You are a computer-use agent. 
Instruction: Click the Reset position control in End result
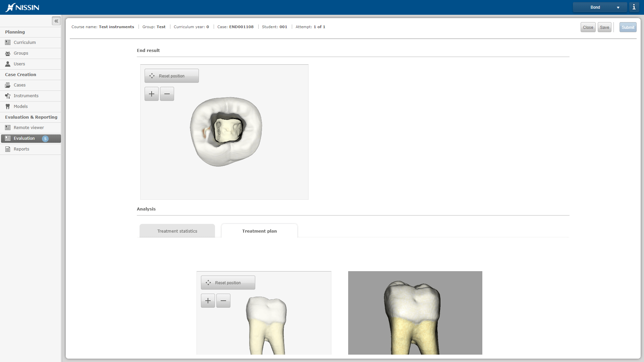point(171,76)
